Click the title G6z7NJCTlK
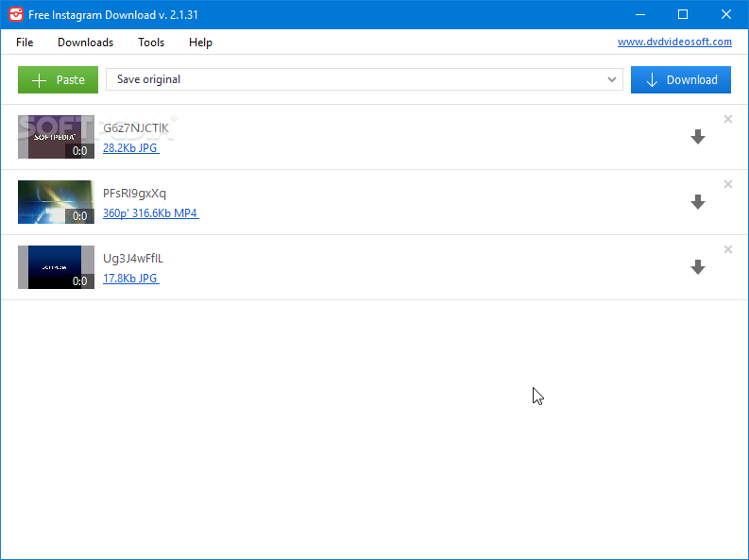This screenshot has height=560, width=749. (x=136, y=127)
